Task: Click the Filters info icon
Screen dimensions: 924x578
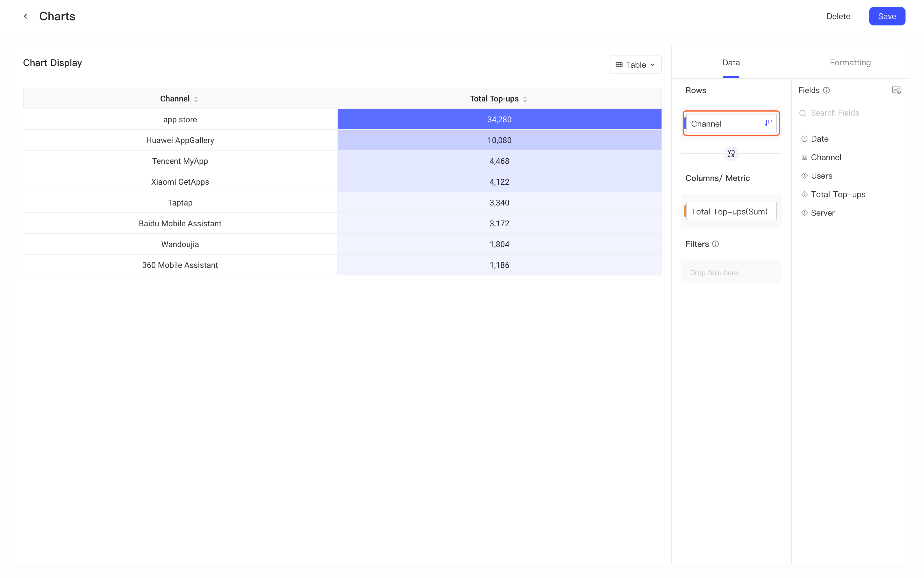Action: click(716, 244)
